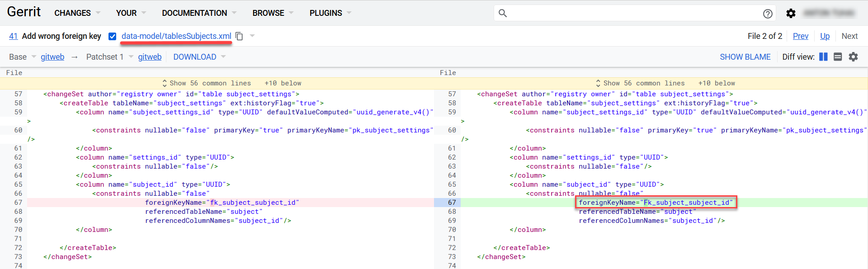This screenshot has height=269, width=868.
Task: Open the search help question-mark icon
Action: coord(768,14)
